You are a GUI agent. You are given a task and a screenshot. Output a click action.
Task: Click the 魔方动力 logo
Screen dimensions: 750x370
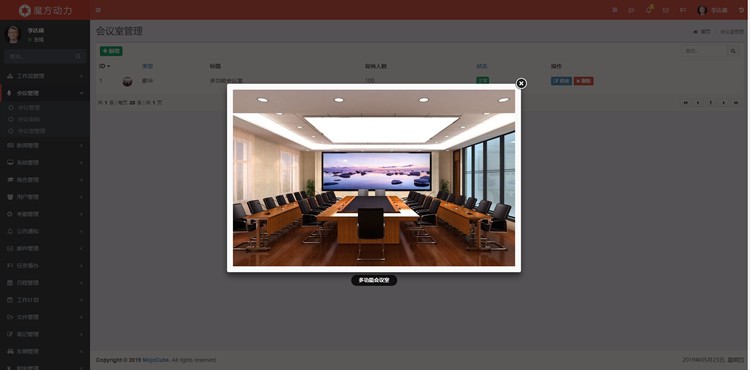click(x=45, y=10)
